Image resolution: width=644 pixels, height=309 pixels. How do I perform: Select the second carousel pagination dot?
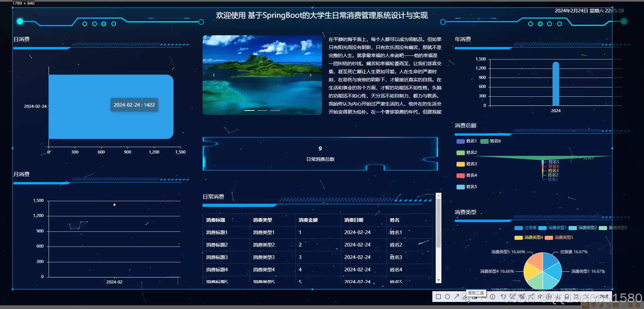click(x=262, y=110)
